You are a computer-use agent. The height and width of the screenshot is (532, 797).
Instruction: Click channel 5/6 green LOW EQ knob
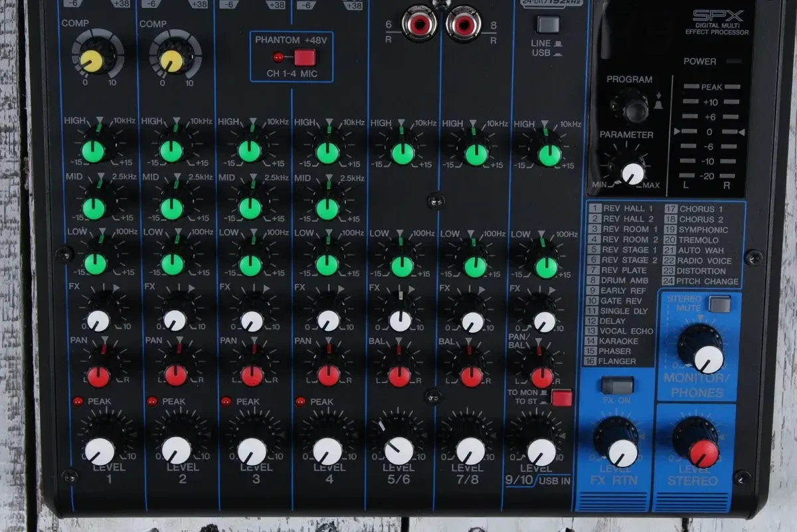click(402, 265)
